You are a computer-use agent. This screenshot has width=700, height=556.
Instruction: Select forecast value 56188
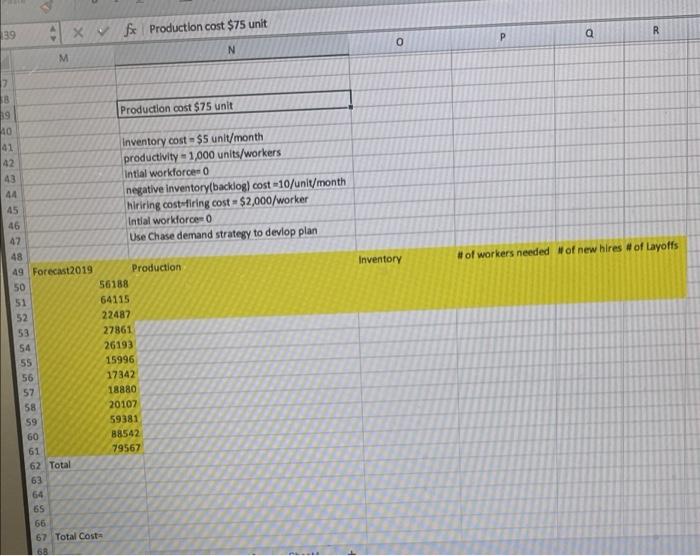pyautogui.click(x=114, y=284)
